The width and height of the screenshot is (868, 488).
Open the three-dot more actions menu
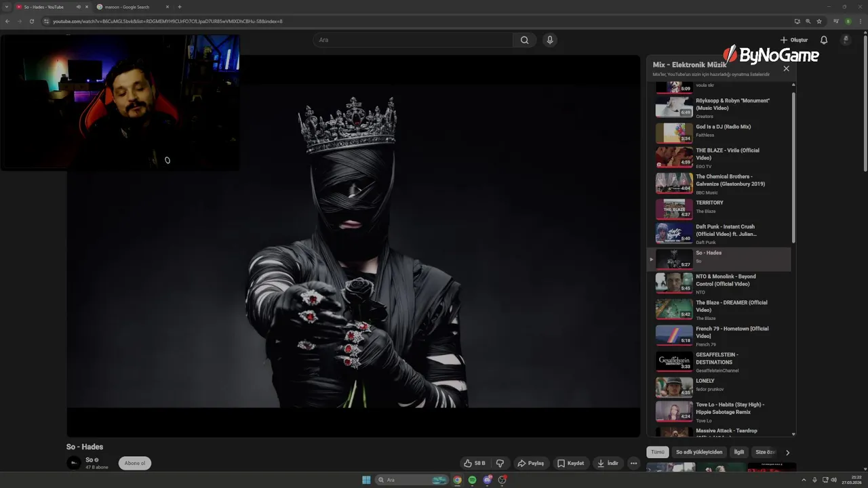[633, 464]
